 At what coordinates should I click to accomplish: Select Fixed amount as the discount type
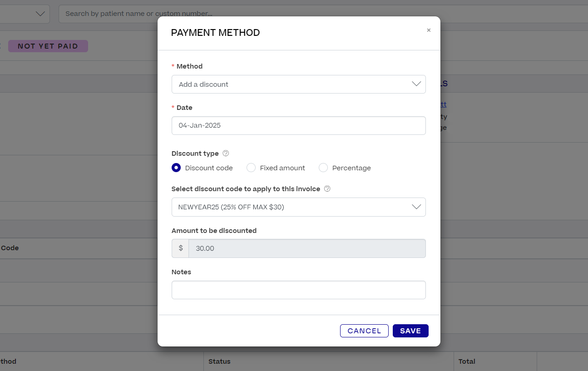(x=251, y=168)
